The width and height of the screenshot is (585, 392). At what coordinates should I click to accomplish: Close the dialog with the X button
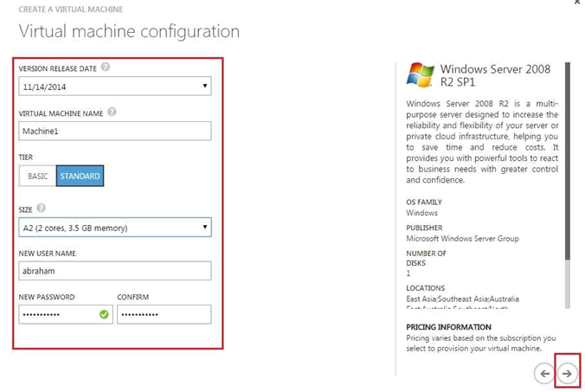point(577,2)
